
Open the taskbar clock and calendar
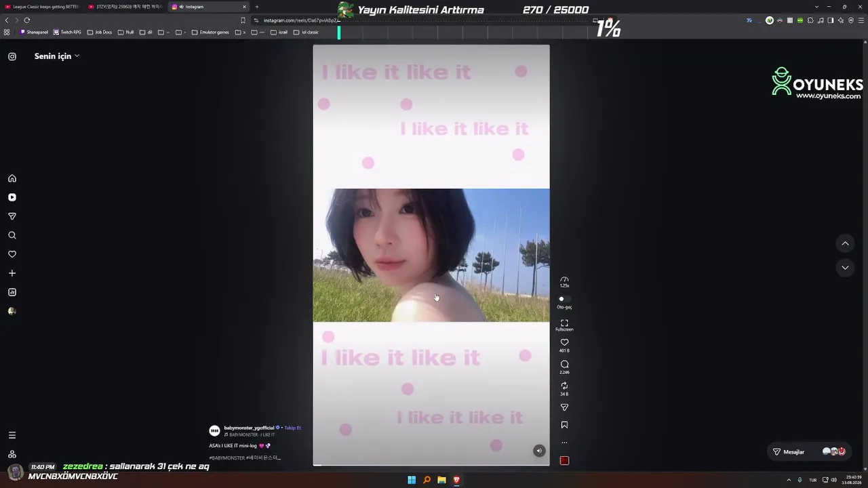[852, 480]
